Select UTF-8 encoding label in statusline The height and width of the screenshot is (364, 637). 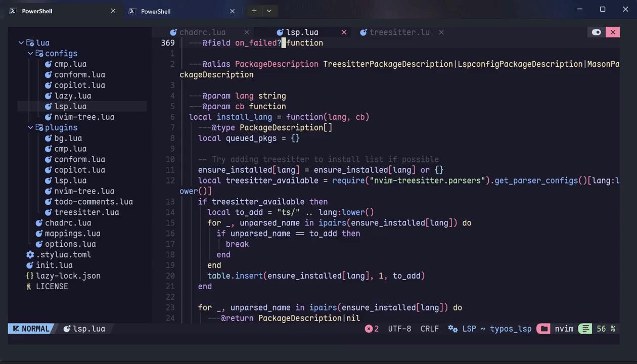tap(399, 329)
